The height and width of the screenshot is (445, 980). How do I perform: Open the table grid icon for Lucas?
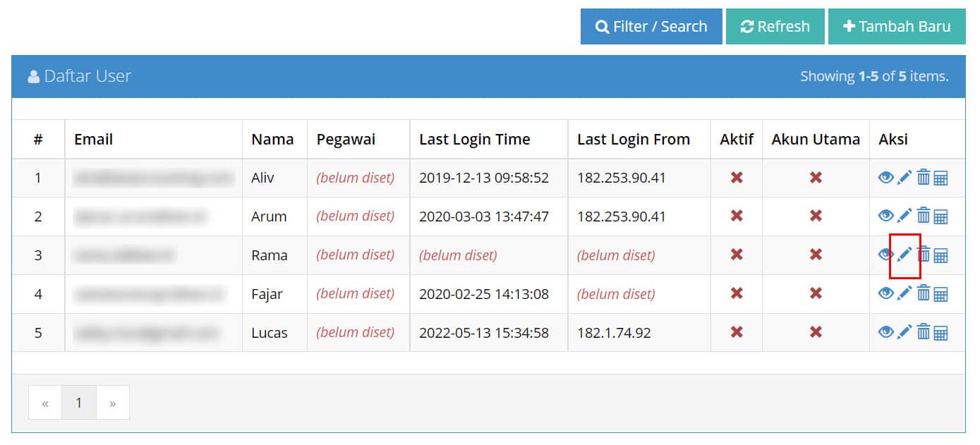click(x=940, y=332)
